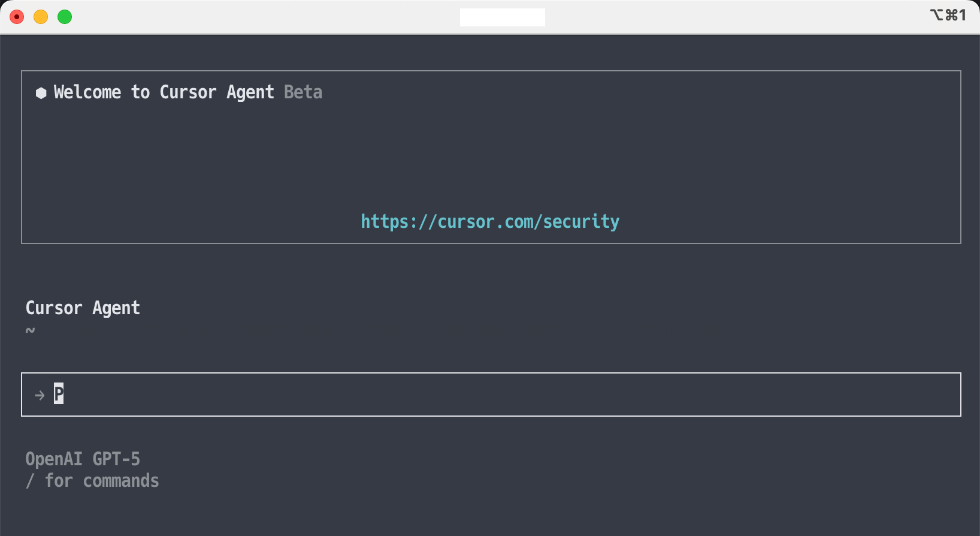Click the word "commands" in the bottom hint
This screenshot has width=980, height=536.
tap(121, 481)
